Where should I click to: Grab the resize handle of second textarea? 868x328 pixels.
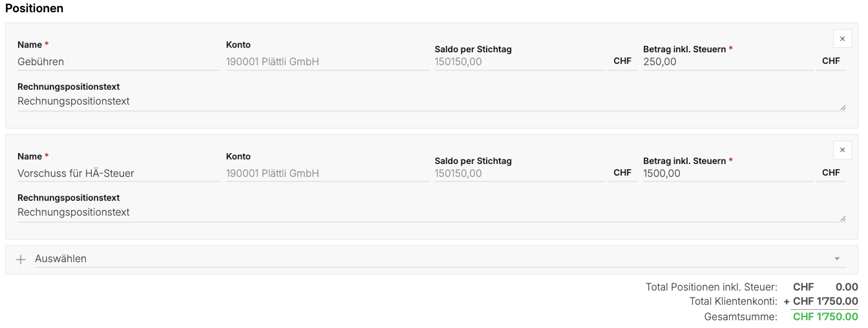[843, 219]
